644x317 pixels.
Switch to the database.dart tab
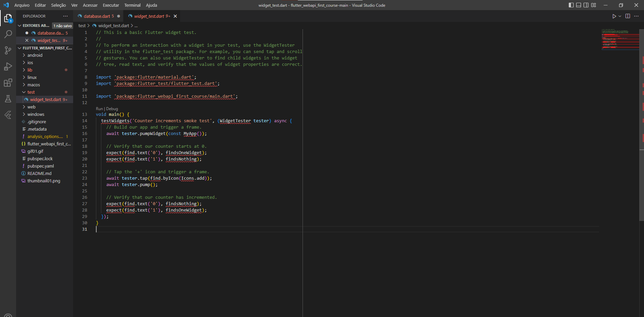pos(98,16)
